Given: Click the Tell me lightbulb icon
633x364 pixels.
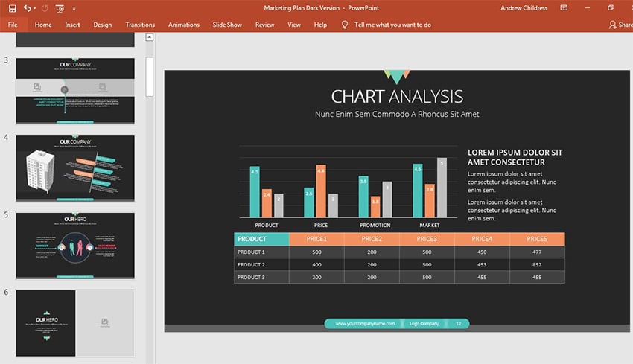Looking at the screenshot, I should [344, 25].
